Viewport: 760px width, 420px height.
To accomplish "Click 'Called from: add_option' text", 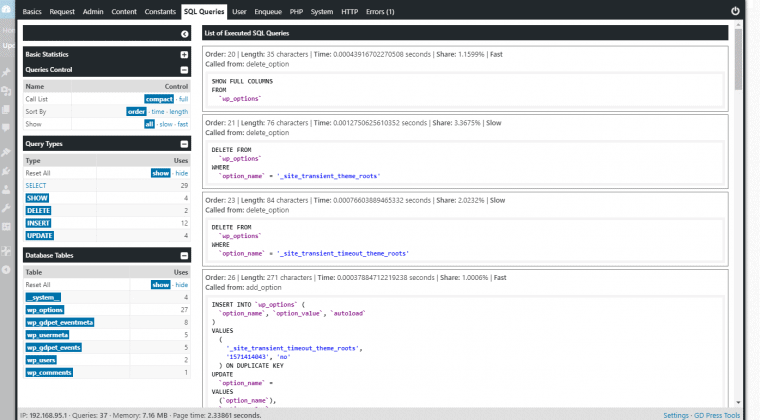I will click(x=243, y=288).
